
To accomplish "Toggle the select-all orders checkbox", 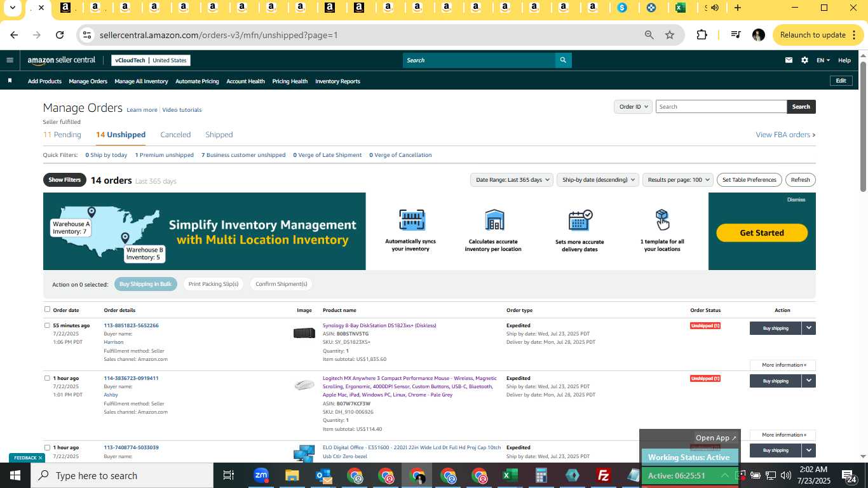I will click(x=47, y=309).
